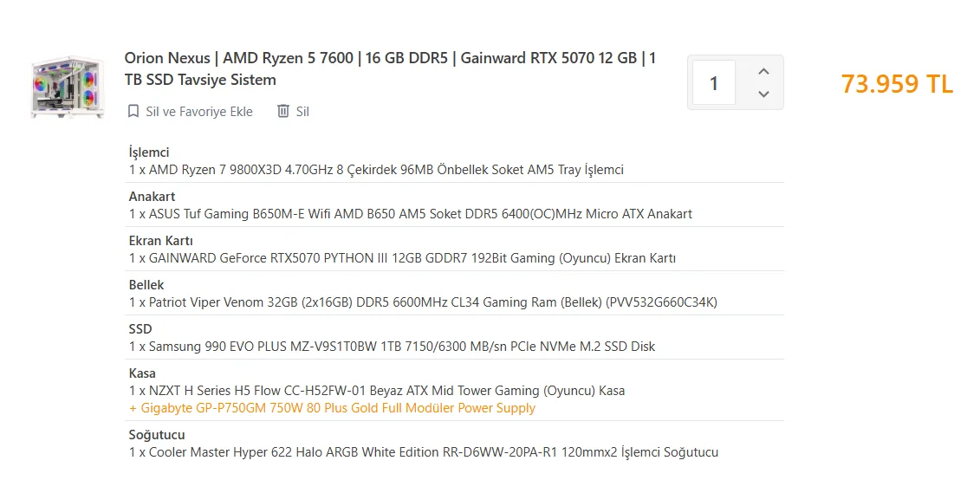Select the NZXT H5 Flow case line
Viewport: 980px width, 480px height.
click(377, 391)
